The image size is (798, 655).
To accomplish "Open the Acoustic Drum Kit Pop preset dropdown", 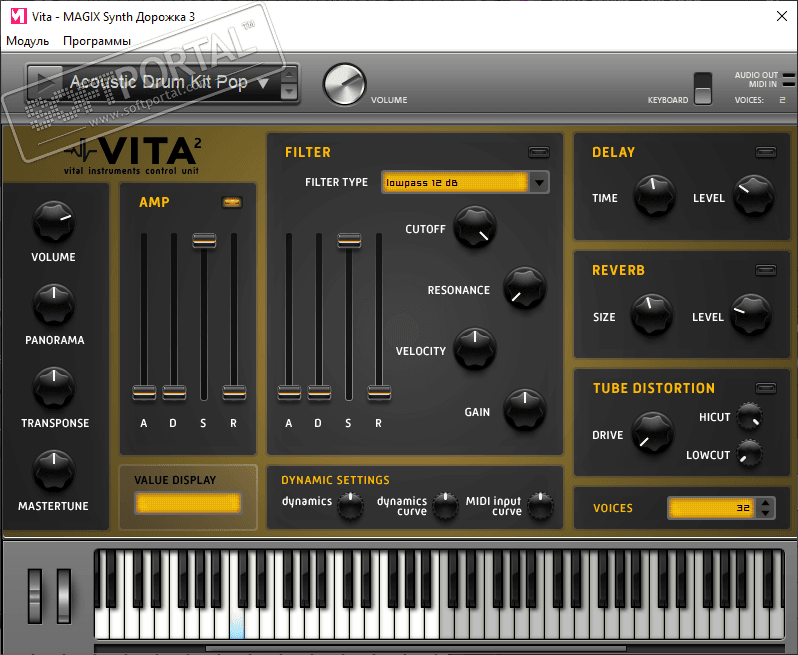I will tap(264, 82).
